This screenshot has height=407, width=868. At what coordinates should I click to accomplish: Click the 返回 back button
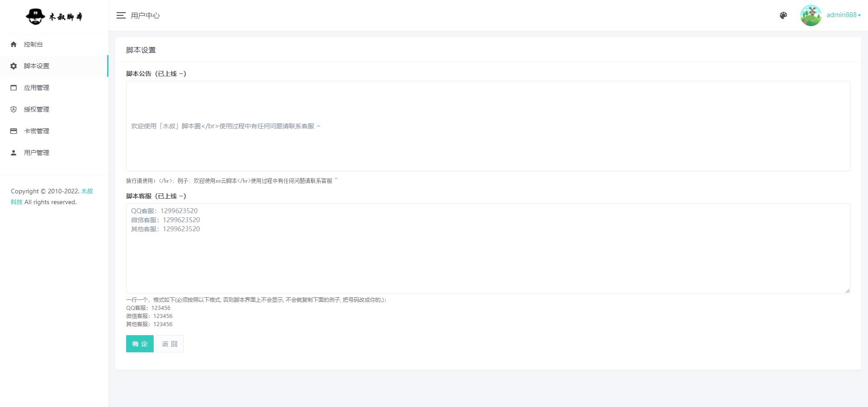pyautogui.click(x=170, y=344)
